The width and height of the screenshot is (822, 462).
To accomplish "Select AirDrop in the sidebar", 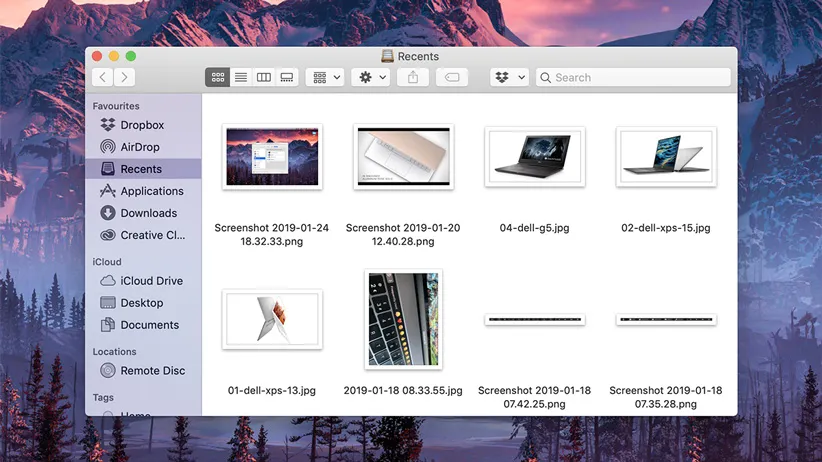I will 139,147.
